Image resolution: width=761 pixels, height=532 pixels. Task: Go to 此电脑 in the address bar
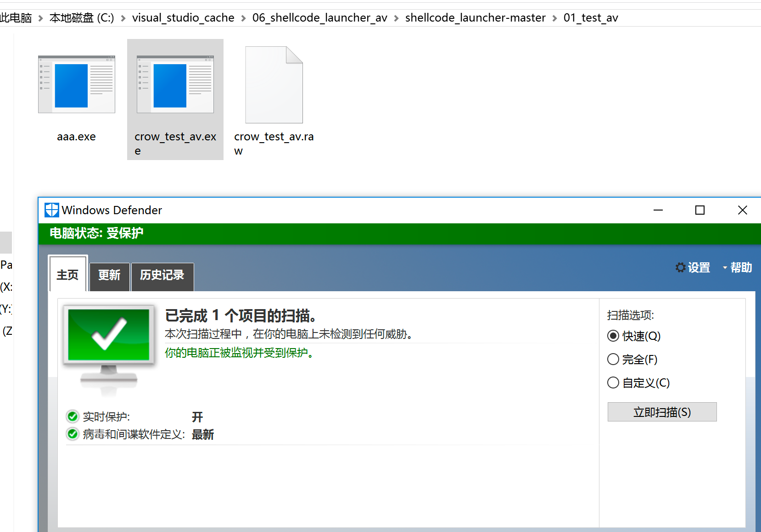[16, 18]
